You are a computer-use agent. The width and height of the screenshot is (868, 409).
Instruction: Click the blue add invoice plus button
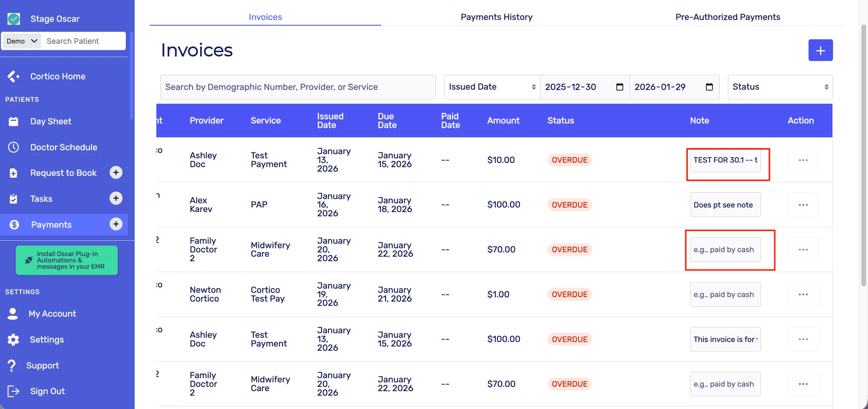click(820, 50)
